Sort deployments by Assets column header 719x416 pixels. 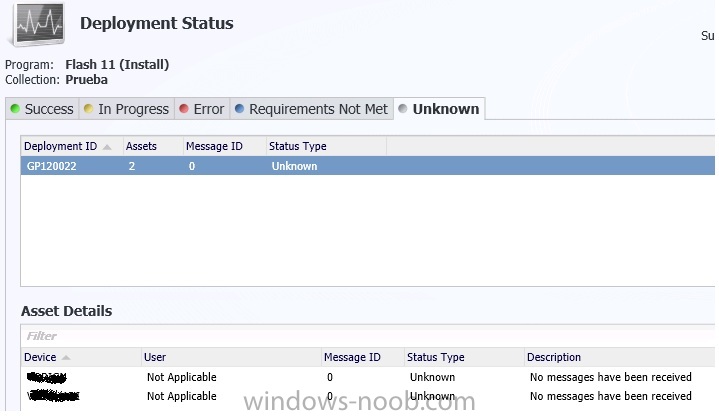pyautogui.click(x=141, y=146)
